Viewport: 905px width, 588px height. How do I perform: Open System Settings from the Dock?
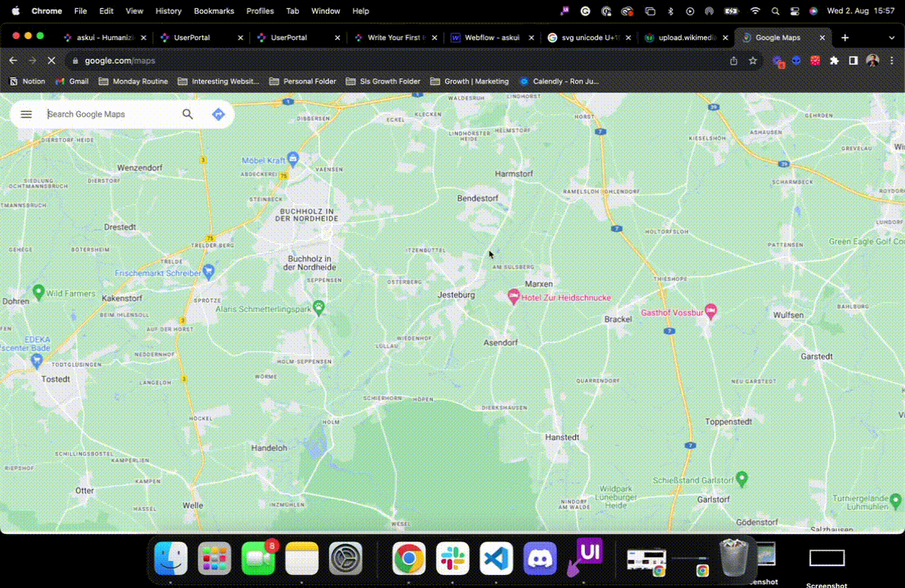tap(346, 558)
